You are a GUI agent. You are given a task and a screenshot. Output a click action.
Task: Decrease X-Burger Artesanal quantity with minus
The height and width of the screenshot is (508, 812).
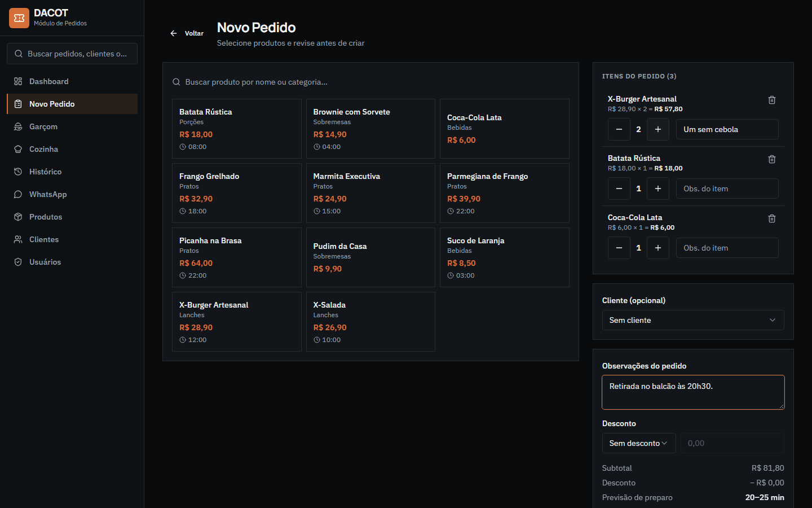coord(619,129)
